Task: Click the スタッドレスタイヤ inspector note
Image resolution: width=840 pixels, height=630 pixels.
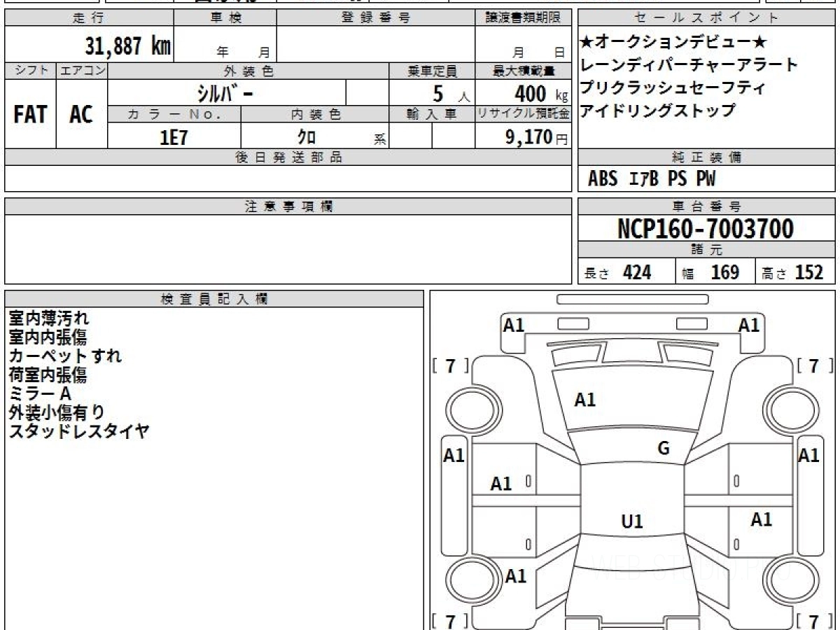Action: 79,431
